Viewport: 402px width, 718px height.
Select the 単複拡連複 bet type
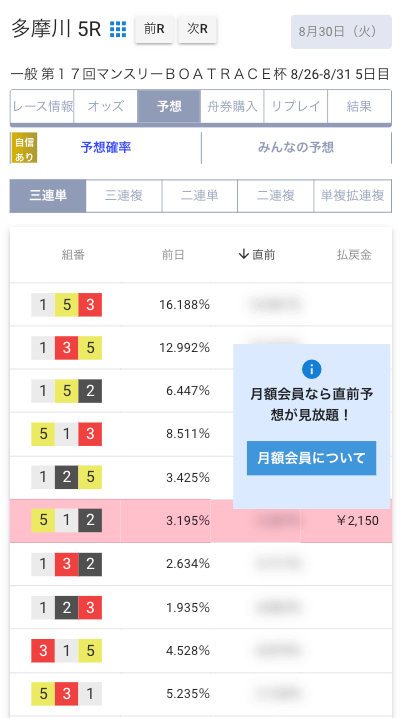click(353, 196)
